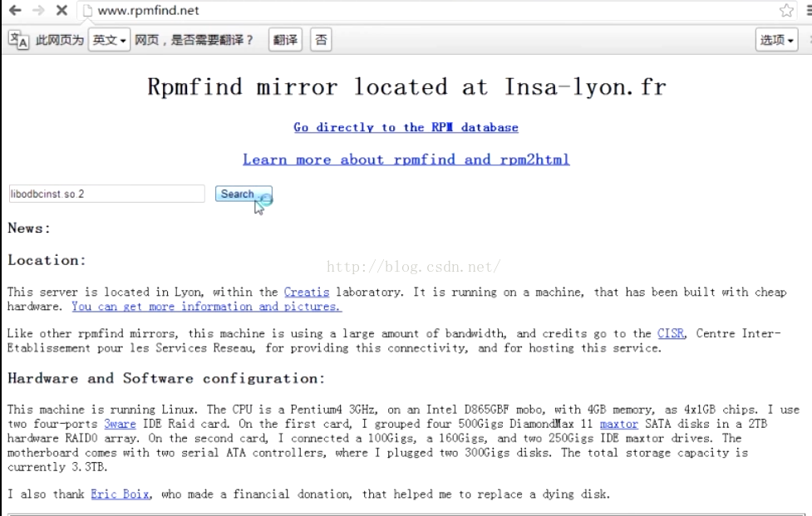Decline translation with the 否 button
The height and width of the screenshot is (516, 812).
(321, 40)
